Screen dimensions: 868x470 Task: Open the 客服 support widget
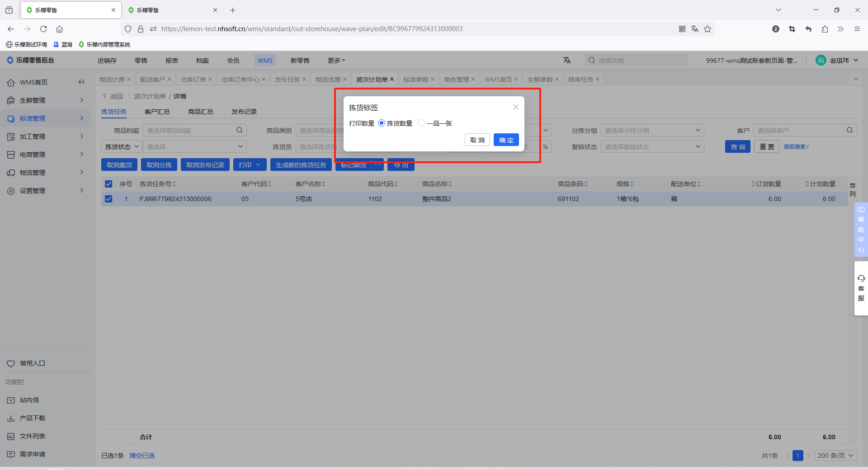(x=861, y=288)
